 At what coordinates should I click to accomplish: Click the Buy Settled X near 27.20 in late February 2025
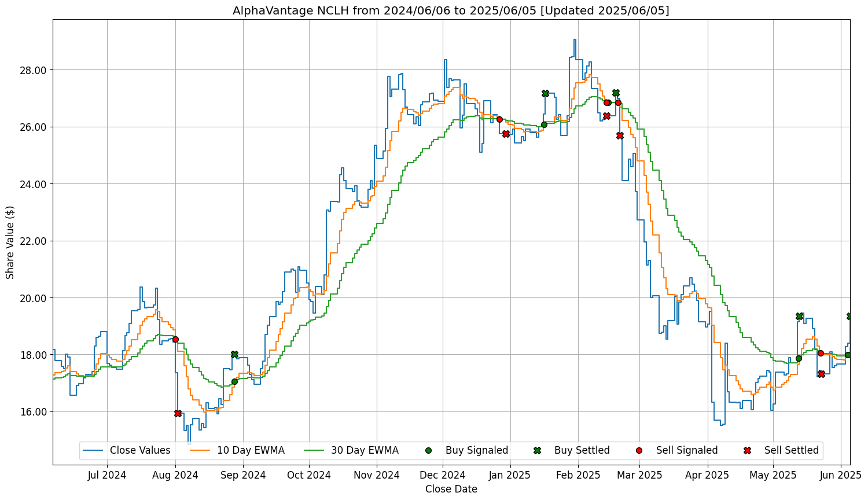[616, 93]
